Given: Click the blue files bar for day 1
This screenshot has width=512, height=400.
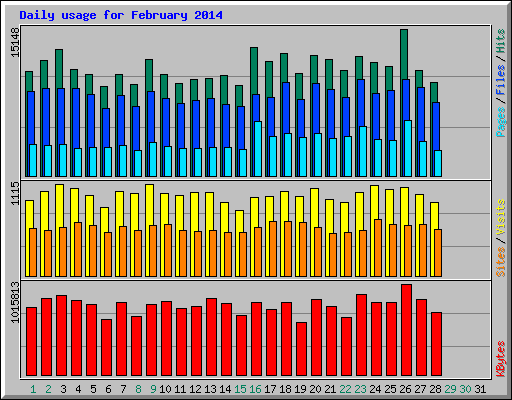Looking at the screenshot, I should coord(31,117).
